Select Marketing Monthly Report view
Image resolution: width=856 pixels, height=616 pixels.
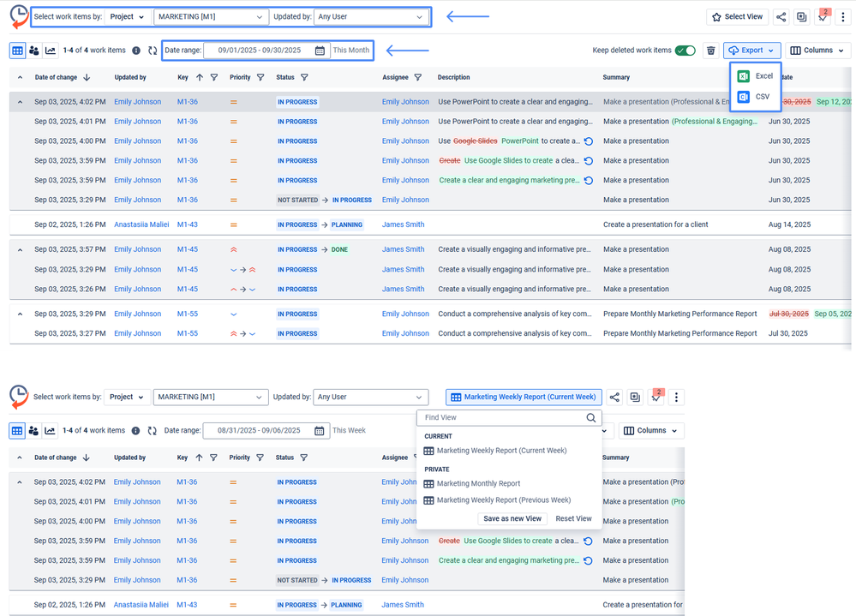tap(472, 483)
